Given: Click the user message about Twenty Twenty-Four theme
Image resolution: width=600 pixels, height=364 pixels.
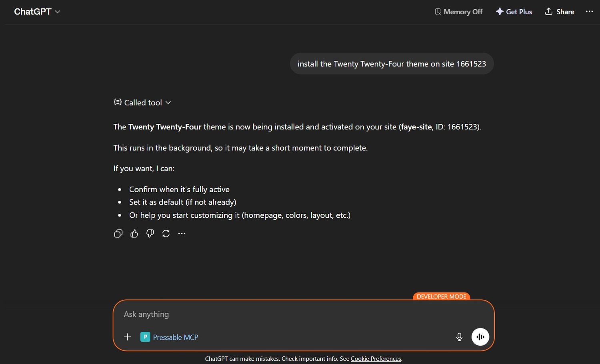Looking at the screenshot, I should (x=392, y=64).
